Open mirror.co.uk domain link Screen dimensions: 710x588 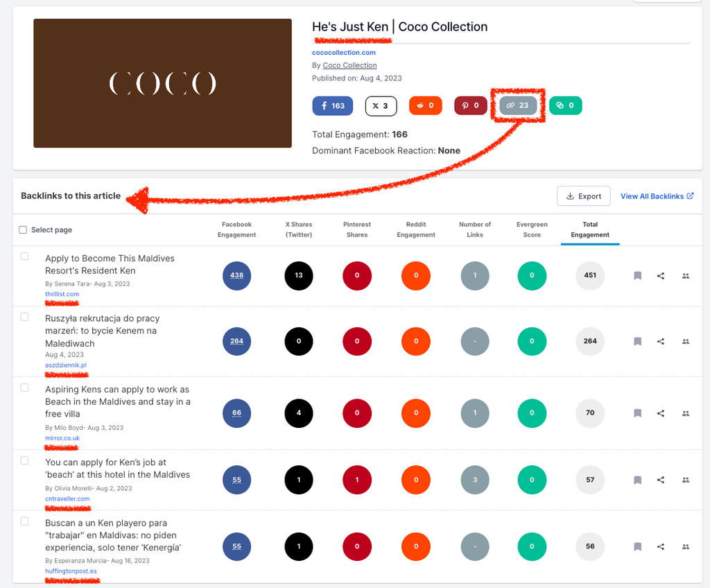click(62, 438)
